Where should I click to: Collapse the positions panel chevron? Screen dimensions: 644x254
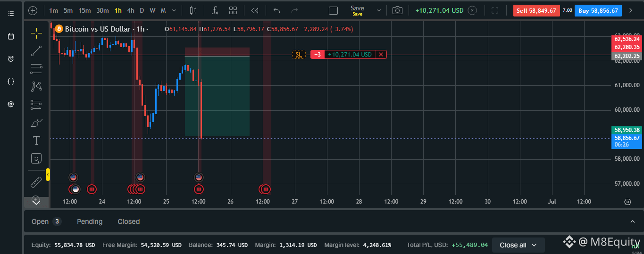pos(632,221)
